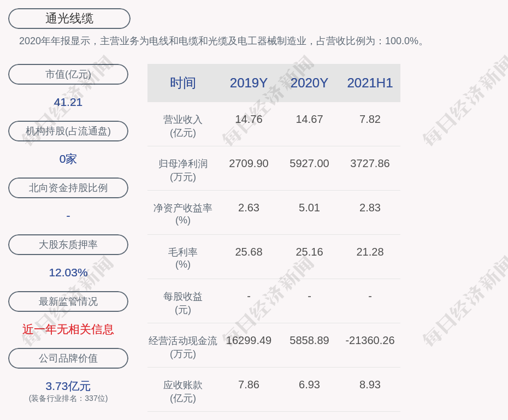Viewport: 508px width, 420px height.
Task: Click the 营业收入(亿元) row label
Action: click(183, 126)
